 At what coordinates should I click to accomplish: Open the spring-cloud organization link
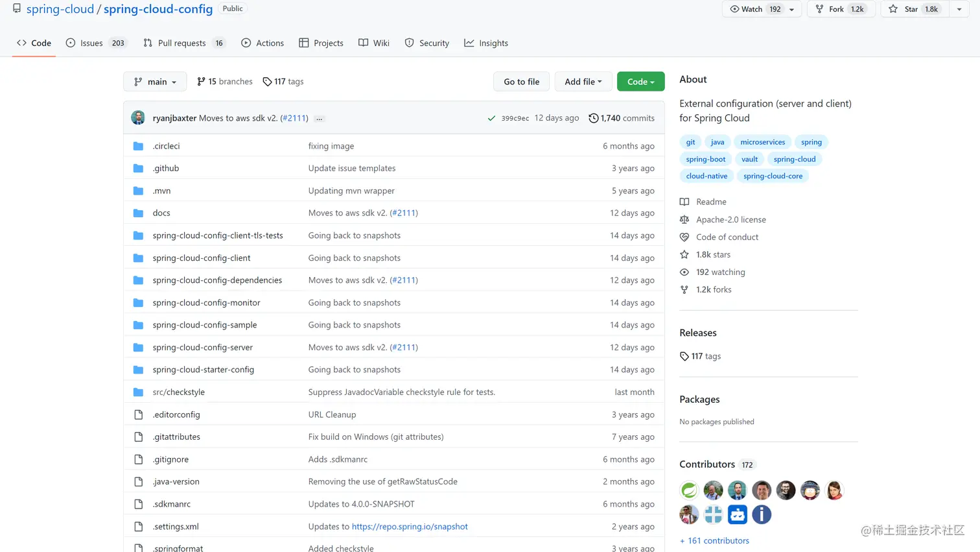[60, 9]
